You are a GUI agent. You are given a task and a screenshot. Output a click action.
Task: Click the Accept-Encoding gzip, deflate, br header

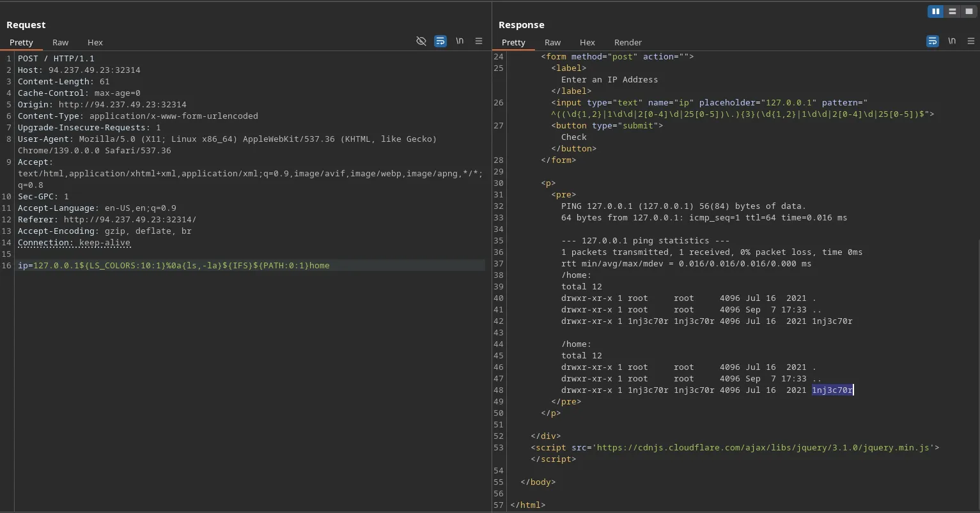pyautogui.click(x=105, y=231)
